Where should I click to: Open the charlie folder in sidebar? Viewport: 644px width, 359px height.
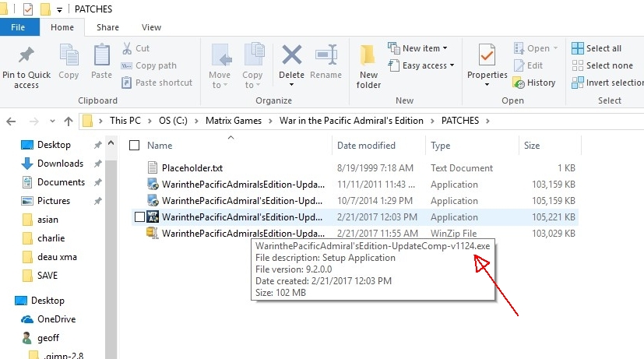(x=44, y=238)
